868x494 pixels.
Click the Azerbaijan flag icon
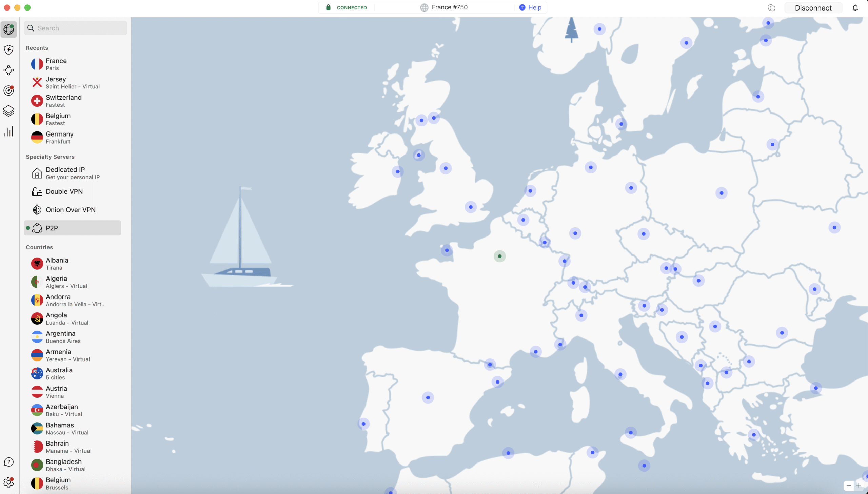pos(37,410)
